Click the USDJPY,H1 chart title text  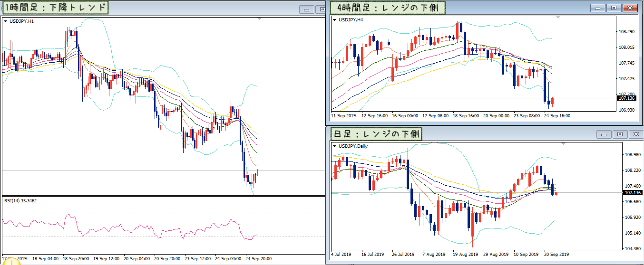pos(21,21)
